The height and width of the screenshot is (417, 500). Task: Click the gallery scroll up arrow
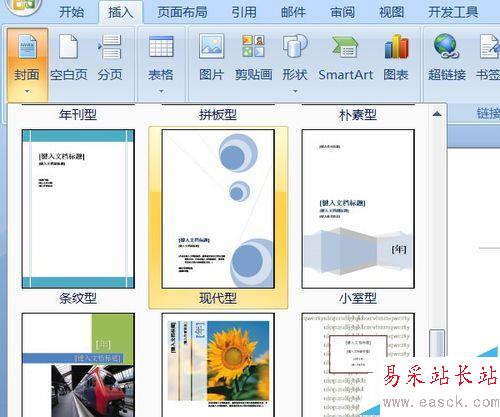point(437,114)
